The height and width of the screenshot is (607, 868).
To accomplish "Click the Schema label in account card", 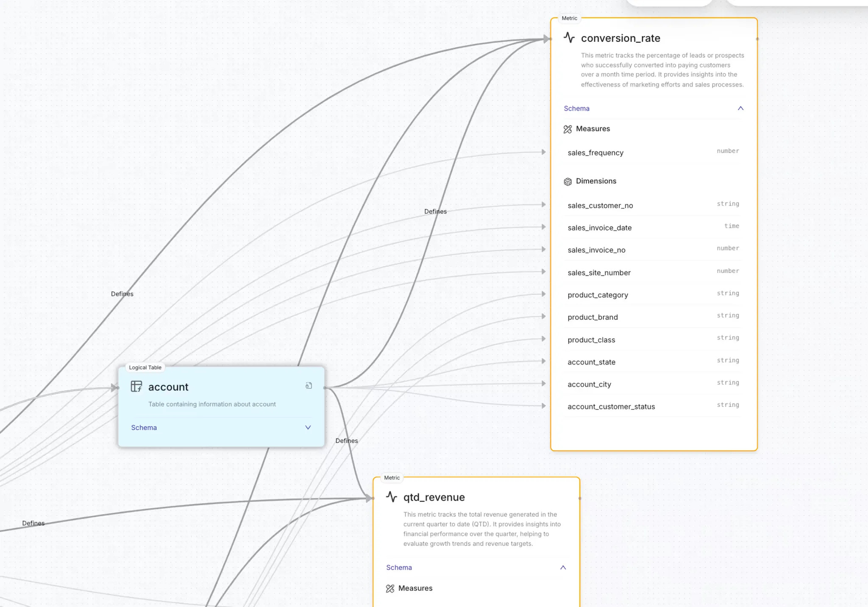I will (144, 428).
